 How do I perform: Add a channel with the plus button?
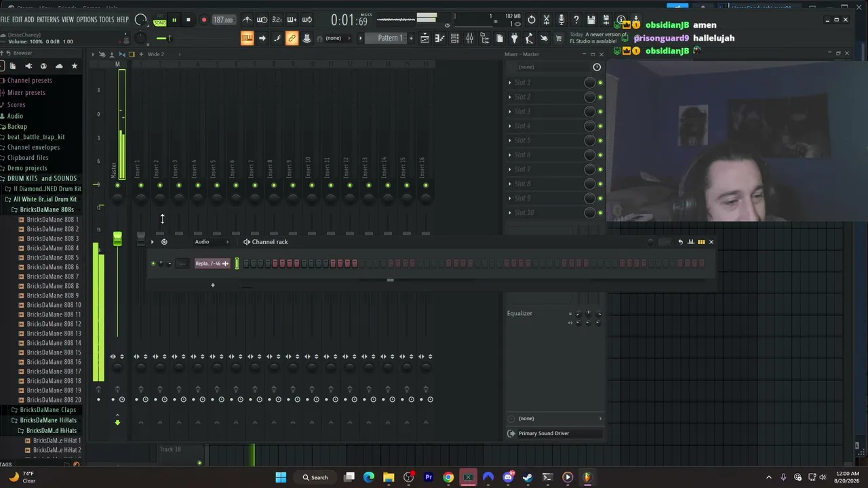click(212, 285)
